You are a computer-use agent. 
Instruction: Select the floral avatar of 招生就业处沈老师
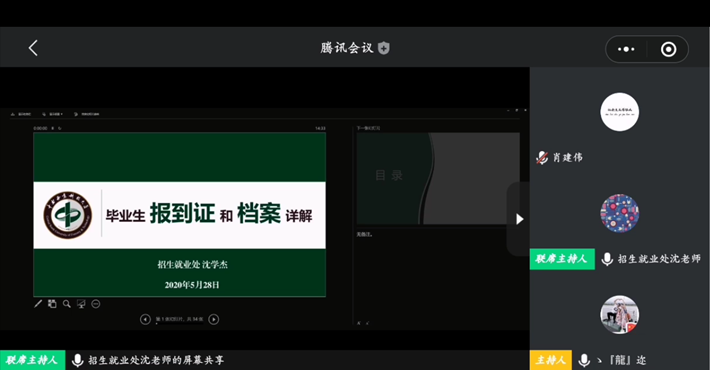pos(619,213)
